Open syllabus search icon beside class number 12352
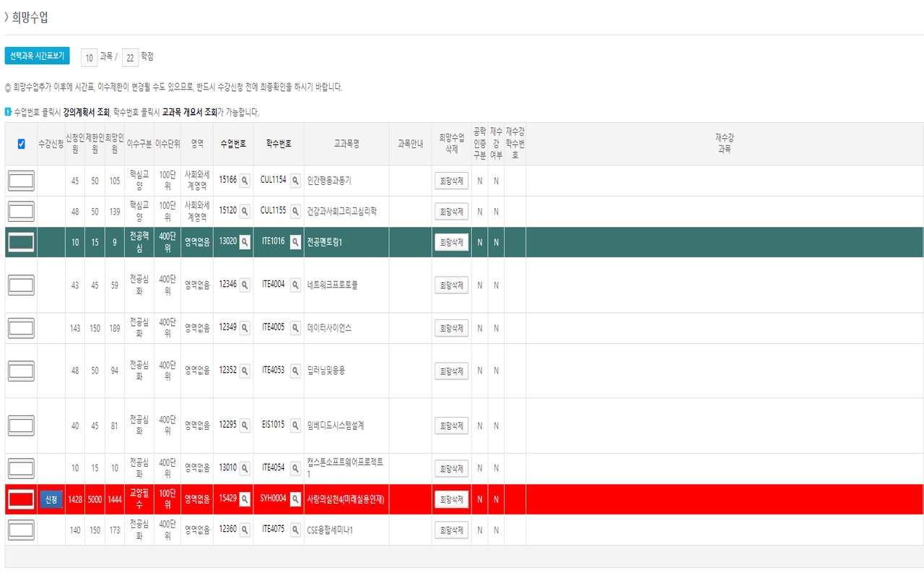The height and width of the screenshot is (578, 924). point(245,371)
